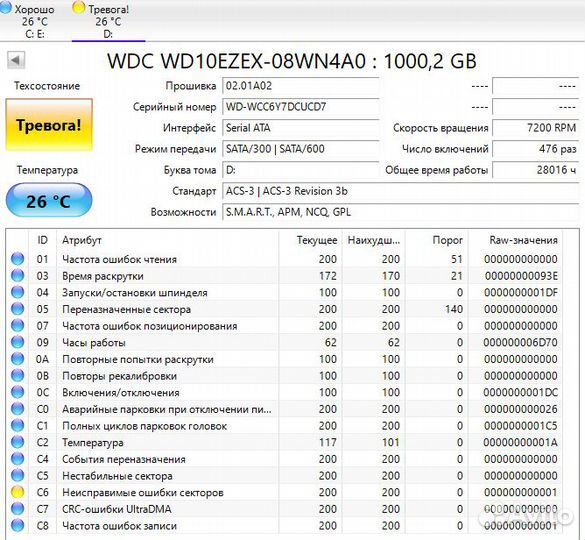Click status icon for C4 События переназначения
Image resolution: width=585 pixels, height=540 pixels.
(18, 459)
